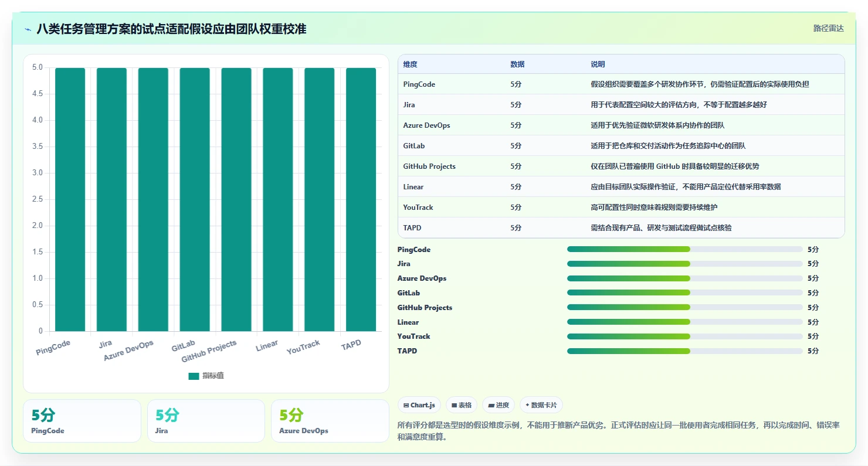
Task: Click the GitLab progress bar
Action: click(x=684, y=292)
